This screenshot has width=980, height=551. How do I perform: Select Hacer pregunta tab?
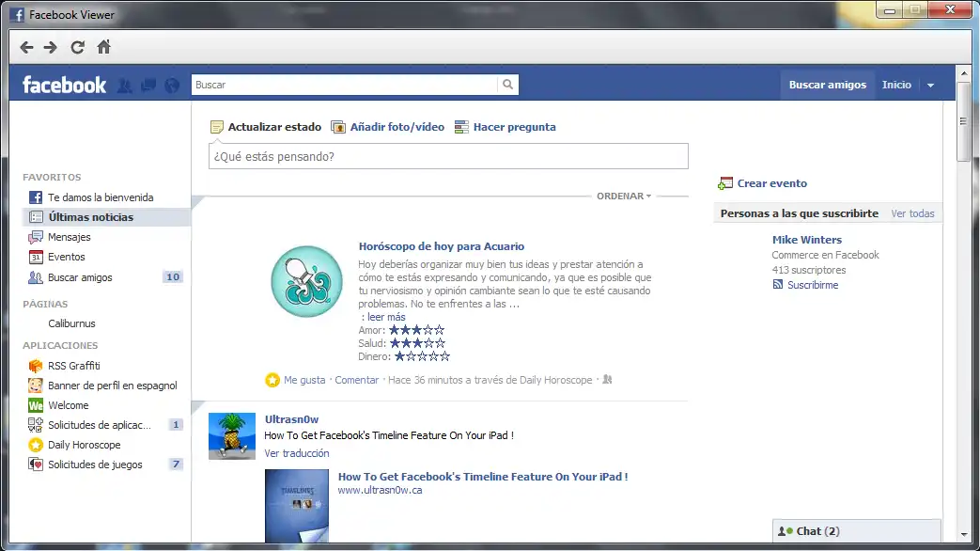514,127
